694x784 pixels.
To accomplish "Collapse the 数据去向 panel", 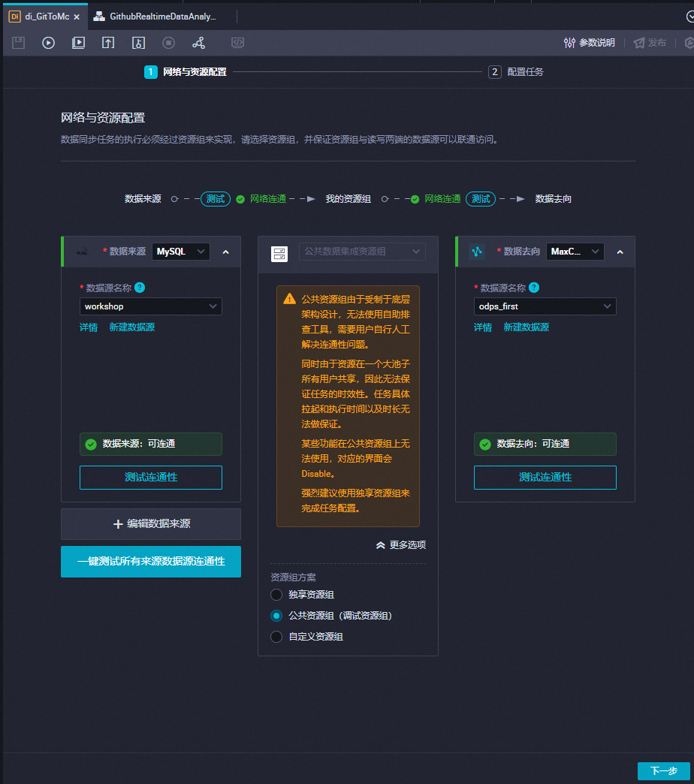I will tap(620, 252).
